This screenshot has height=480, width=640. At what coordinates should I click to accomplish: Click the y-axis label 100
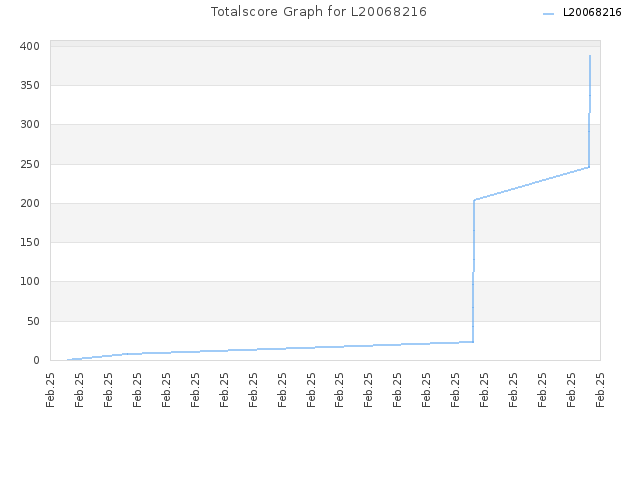(30, 282)
